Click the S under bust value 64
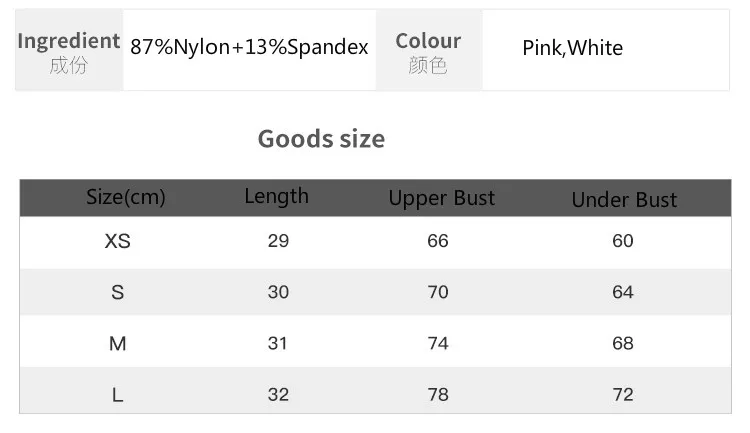 click(x=623, y=292)
